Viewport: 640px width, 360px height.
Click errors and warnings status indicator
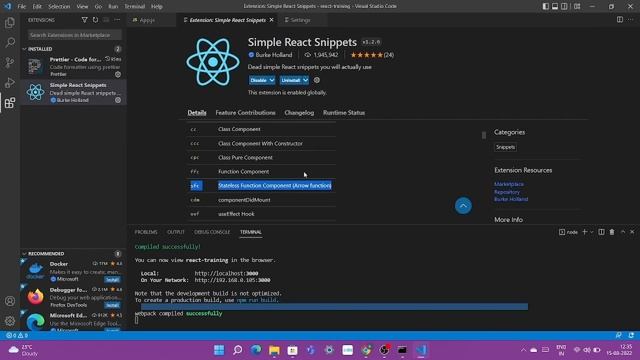coord(17,335)
